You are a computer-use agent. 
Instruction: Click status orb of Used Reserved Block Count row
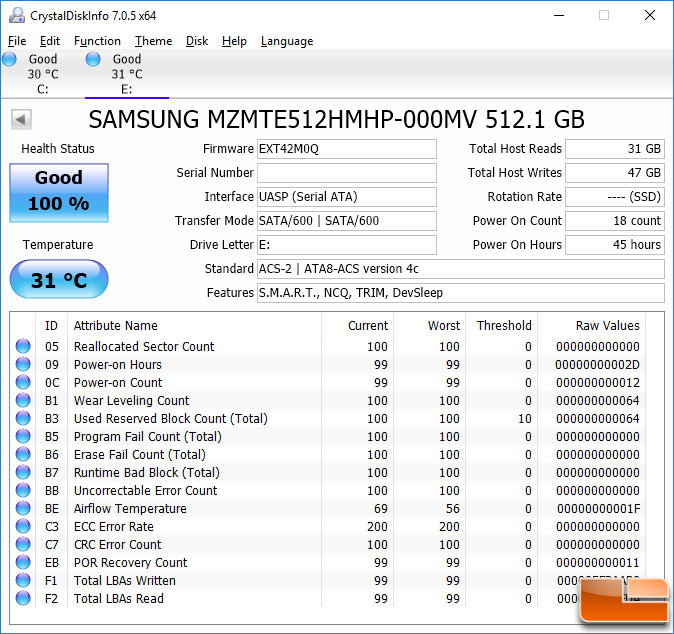tap(23, 418)
